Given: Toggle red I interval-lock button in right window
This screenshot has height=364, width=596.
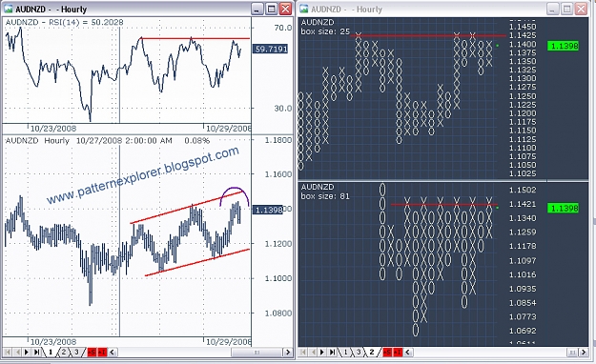Looking at the screenshot, I should [x=398, y=353].
